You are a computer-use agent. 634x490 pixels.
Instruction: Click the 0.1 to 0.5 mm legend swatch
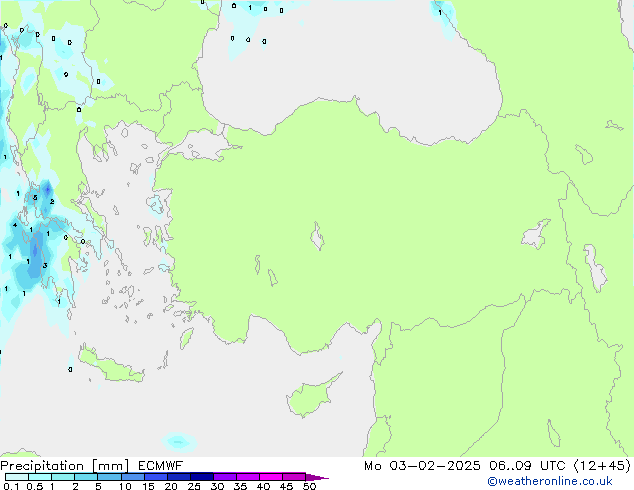point(17,477)
